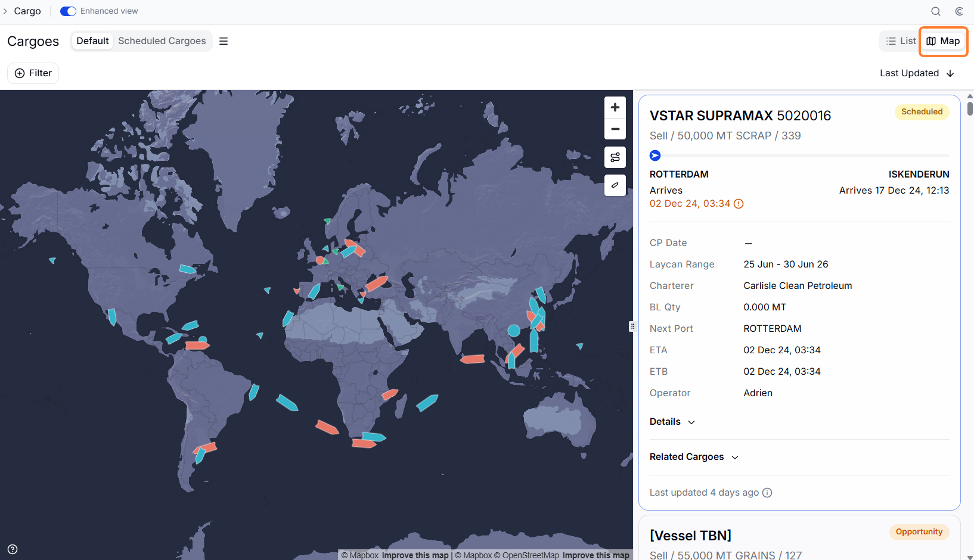The image size is (974, 560).
Task: Click the ISKENDERUN destination port
Action: pos(919,175)
